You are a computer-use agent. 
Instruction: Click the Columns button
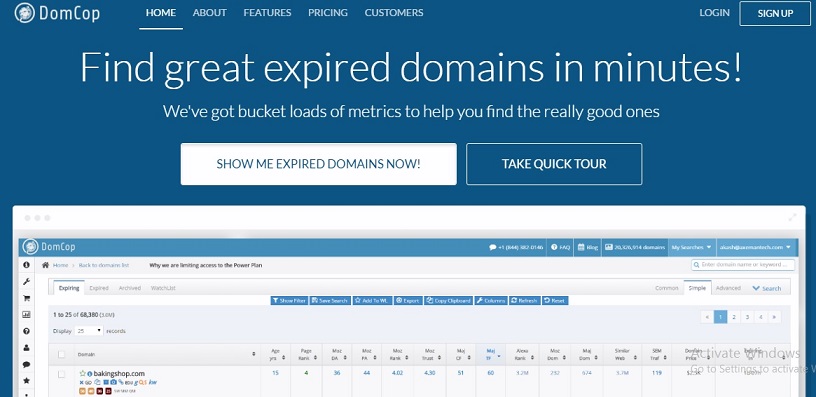[x=491, y=301]
